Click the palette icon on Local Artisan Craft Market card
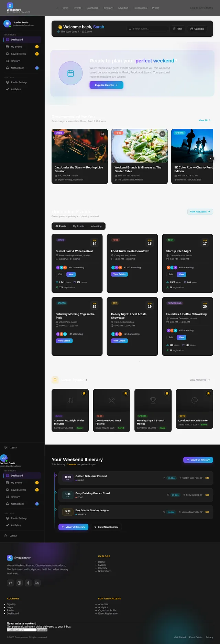This screenshot has width=220, height=644. click(x=195, y=400)
